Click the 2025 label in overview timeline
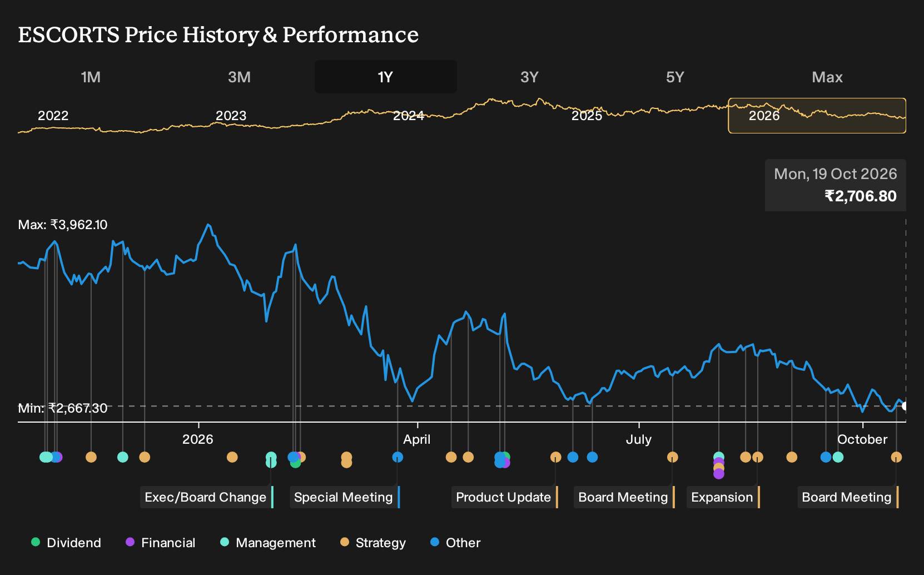924x575 pixels. 587,116
